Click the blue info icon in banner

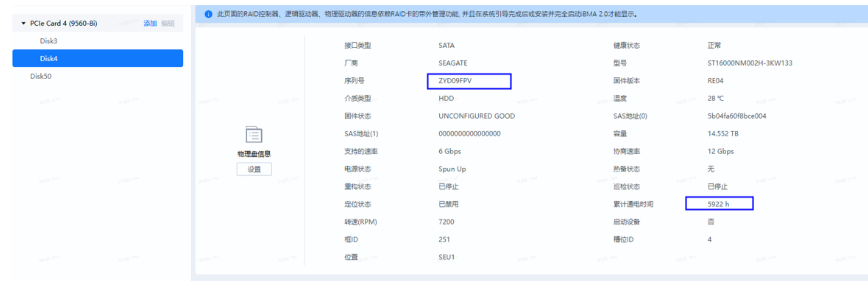208,14
